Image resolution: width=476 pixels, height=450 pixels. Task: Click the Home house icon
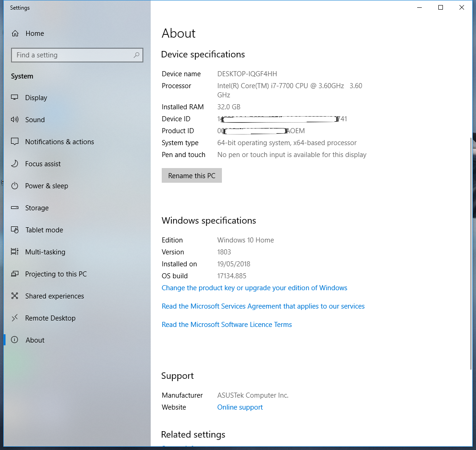tap(15, 34)
